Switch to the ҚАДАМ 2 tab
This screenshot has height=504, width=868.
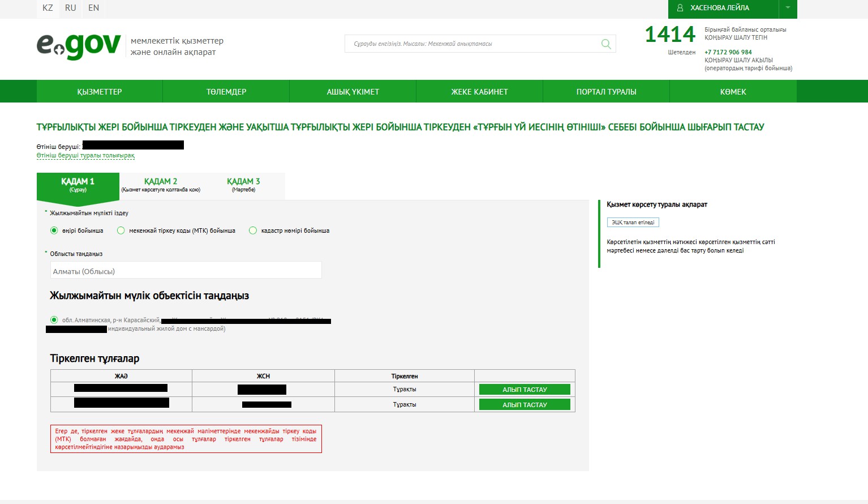[x=161, y=185]
